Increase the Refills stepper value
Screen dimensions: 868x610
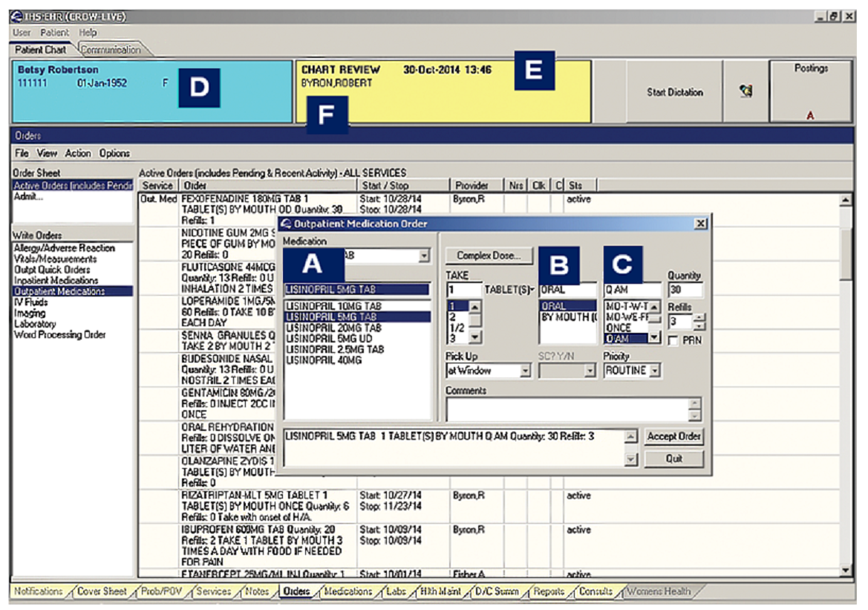click(699, 317)
